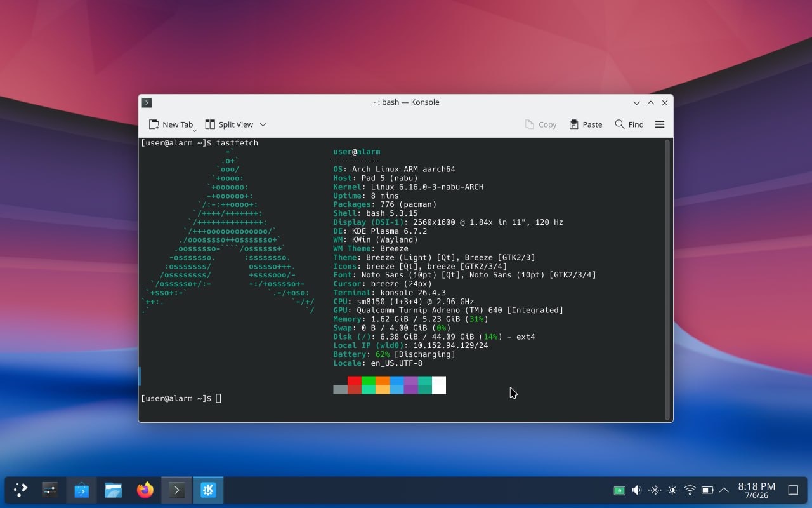
Task: Click the 'Locale: en_US.UTF-8' line
Action: pyautogui.click(x=377, y=363)
